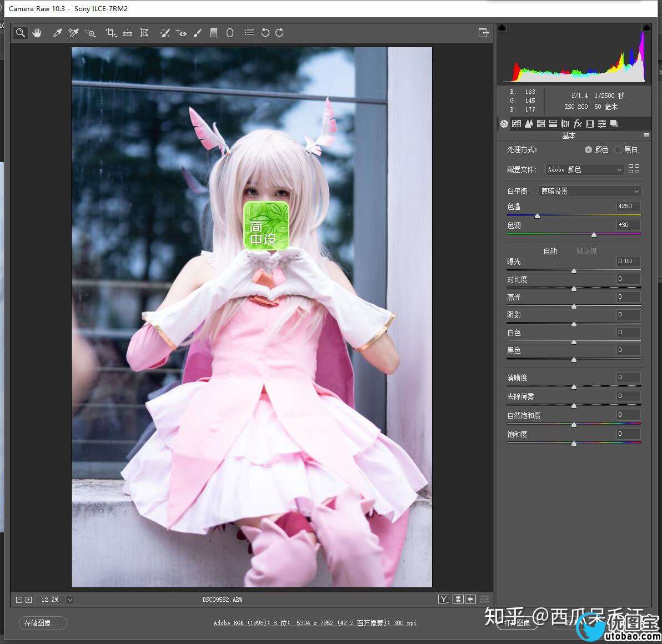Select the Radial Filter tool
This screenshot has width=662, height=644.
[x=230, y=33]
